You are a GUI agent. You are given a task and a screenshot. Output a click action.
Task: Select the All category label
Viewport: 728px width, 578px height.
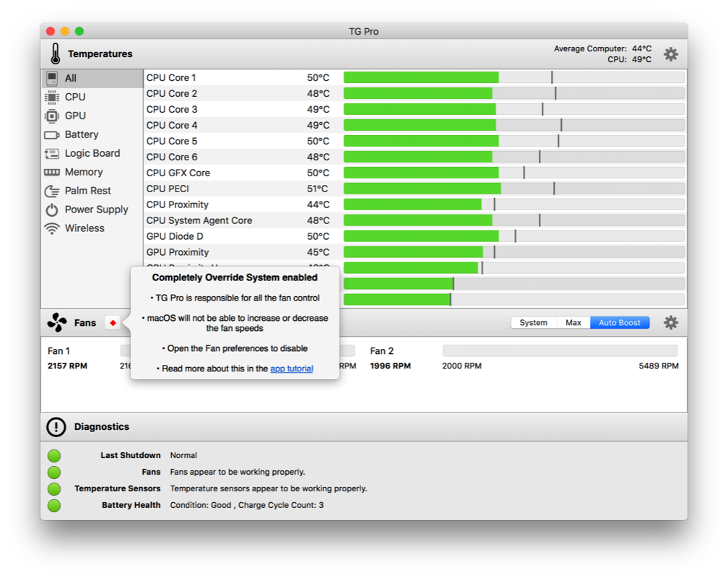pos(71,78)
